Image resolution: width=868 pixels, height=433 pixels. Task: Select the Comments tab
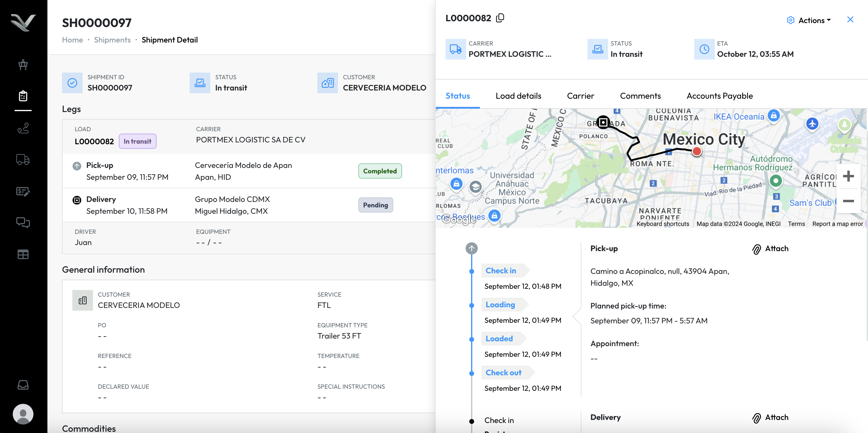640,96
